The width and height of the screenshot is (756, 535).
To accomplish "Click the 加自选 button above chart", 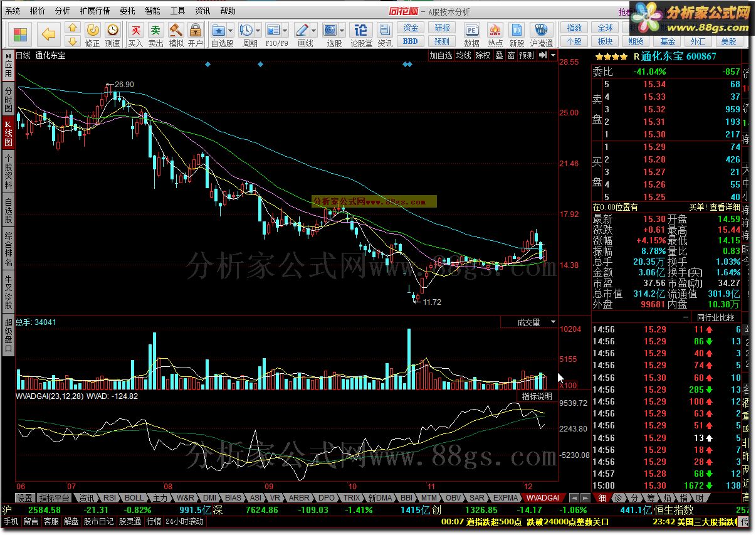I will 441,55.
